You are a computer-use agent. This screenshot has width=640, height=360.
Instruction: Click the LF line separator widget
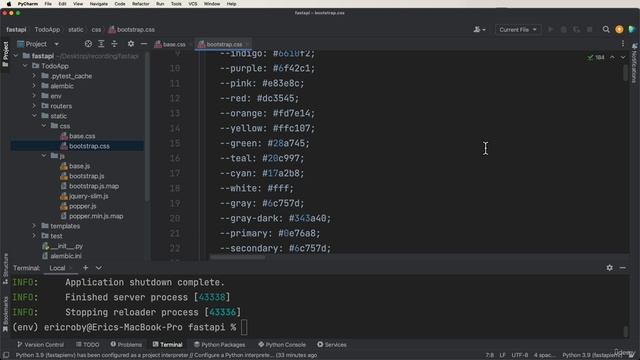pyautogui.click(x=502, y=355)
